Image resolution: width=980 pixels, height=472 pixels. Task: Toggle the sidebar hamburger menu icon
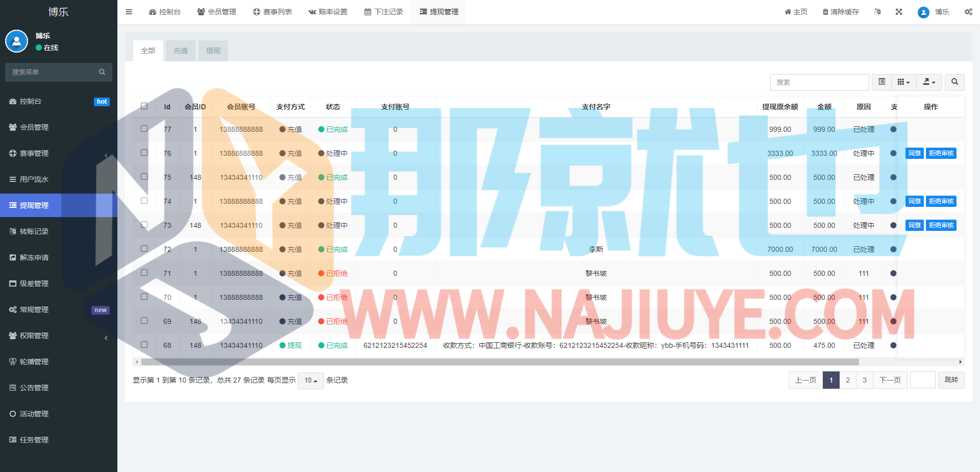pyautogui.click(x=129, y=12)
